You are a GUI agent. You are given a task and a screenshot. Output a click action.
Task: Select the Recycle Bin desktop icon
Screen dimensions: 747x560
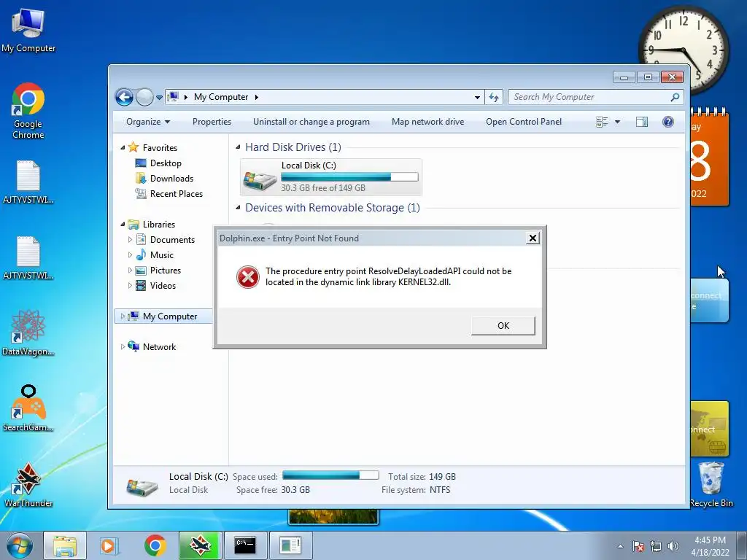pos(711,484)
